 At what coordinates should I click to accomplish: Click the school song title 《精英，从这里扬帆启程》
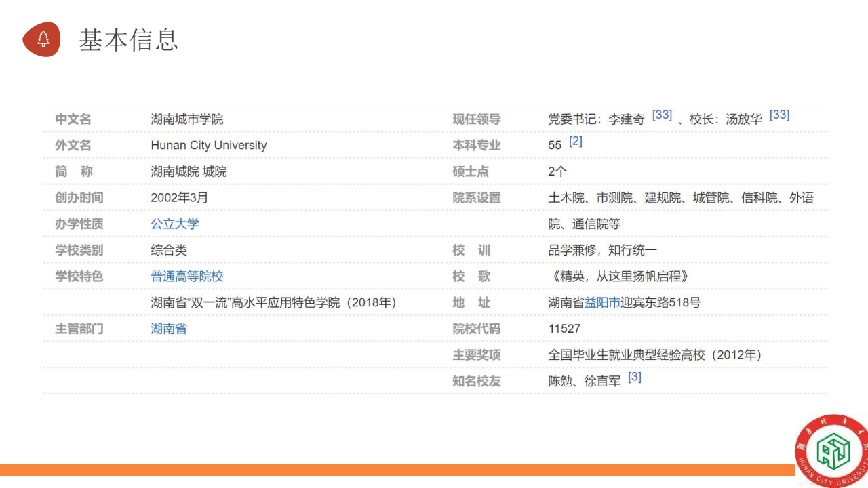click(x=619, y=277)
